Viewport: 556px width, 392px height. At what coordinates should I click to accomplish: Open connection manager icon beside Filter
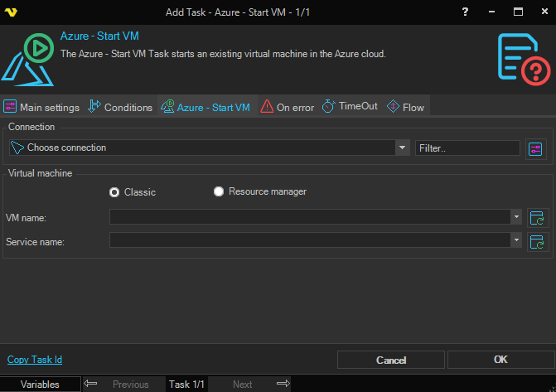pos(536,148)
